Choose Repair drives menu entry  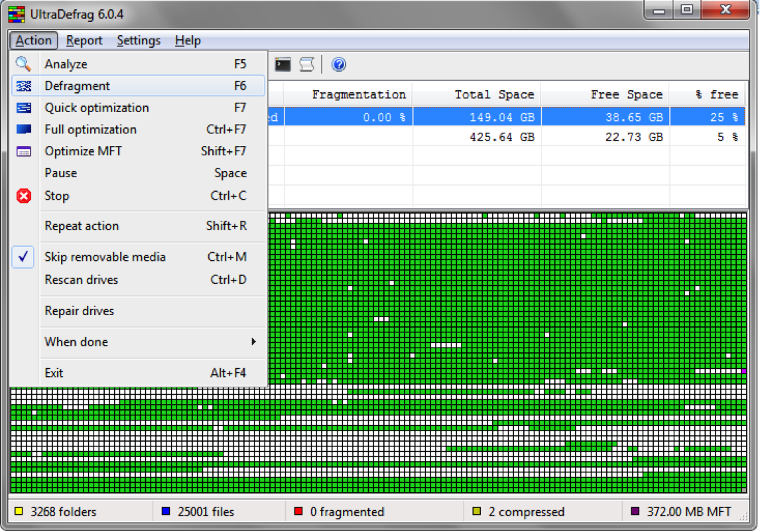click(x=138, y=311)
